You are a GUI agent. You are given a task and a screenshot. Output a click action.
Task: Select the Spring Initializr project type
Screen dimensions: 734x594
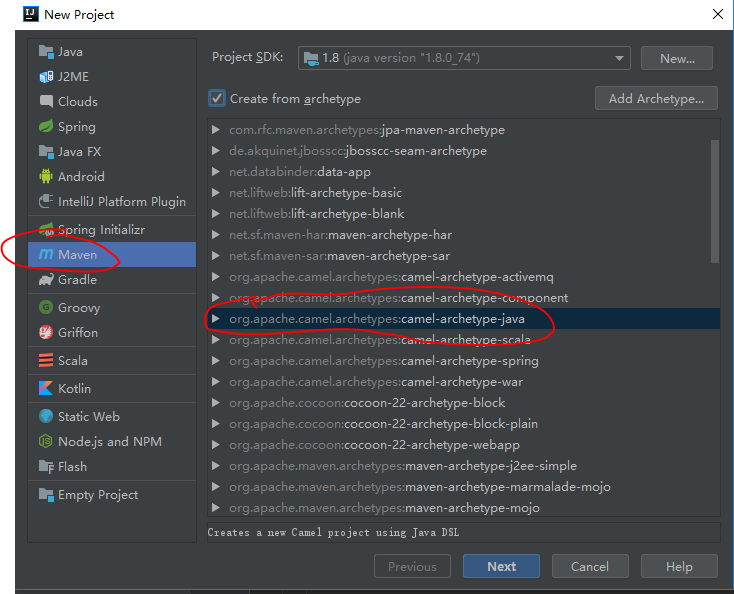pyautogui.click(x=112, y=229)
